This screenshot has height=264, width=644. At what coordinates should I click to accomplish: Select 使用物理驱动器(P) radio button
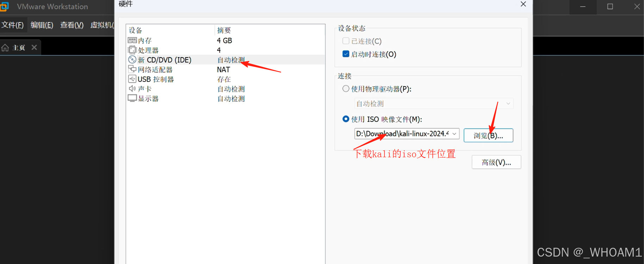346,88
